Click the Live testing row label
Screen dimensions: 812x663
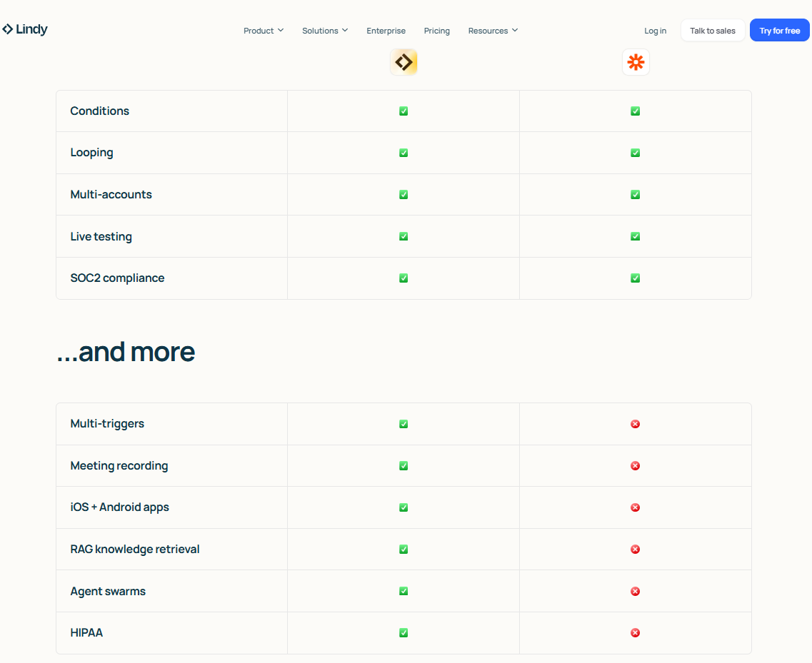(x=101, y=236)
